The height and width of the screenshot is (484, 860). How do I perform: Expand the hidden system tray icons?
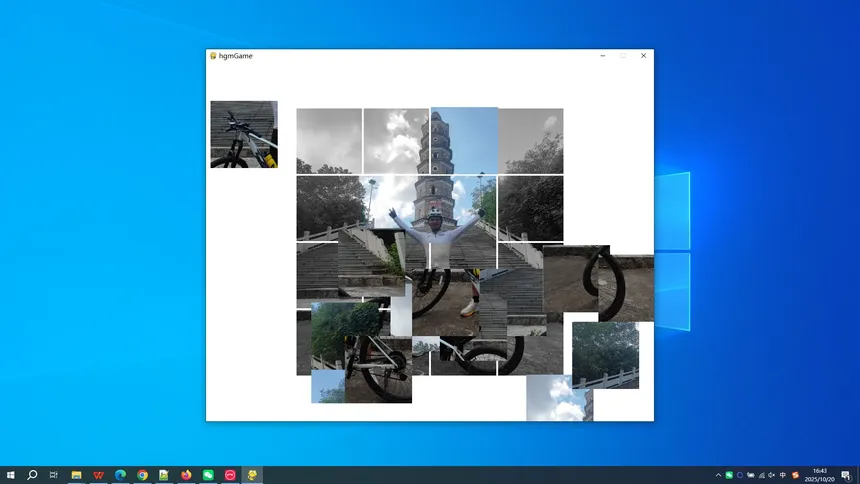click(718, 475)
